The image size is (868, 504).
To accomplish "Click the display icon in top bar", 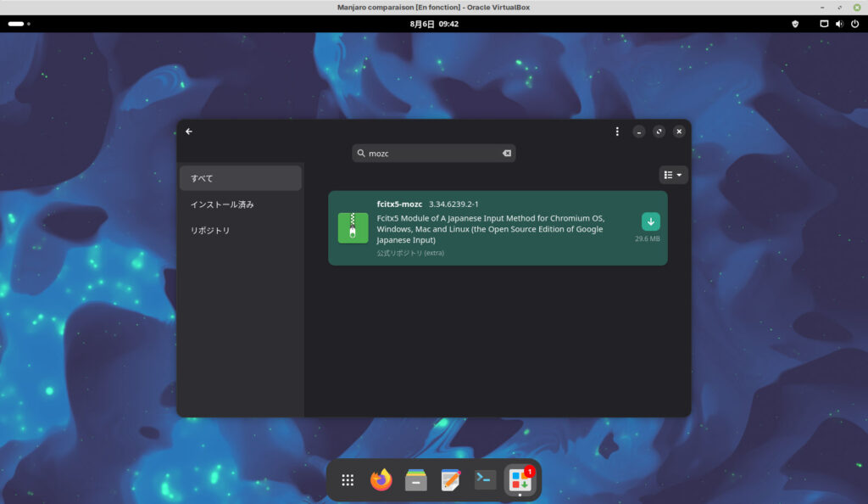I will (x=824, y=24).
